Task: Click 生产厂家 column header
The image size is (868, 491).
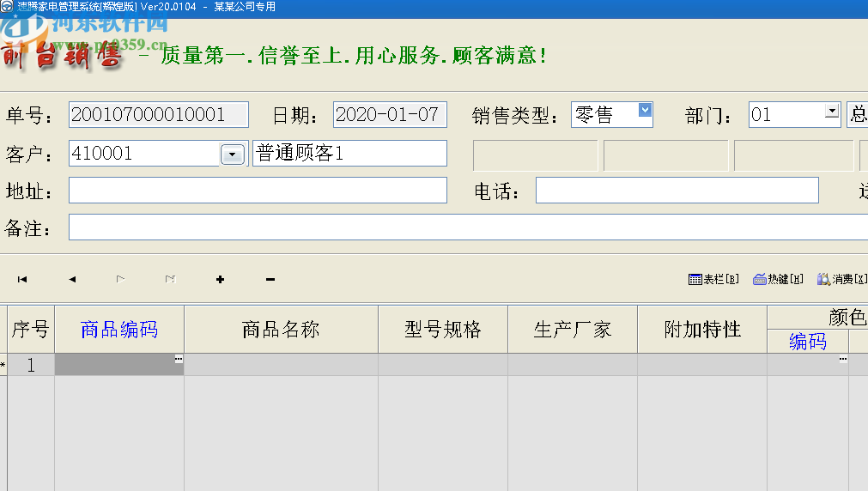Action: (573, 330)
